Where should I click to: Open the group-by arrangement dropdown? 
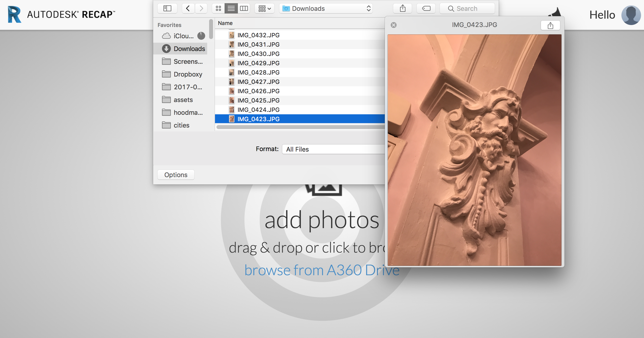(x=265, y=9)
